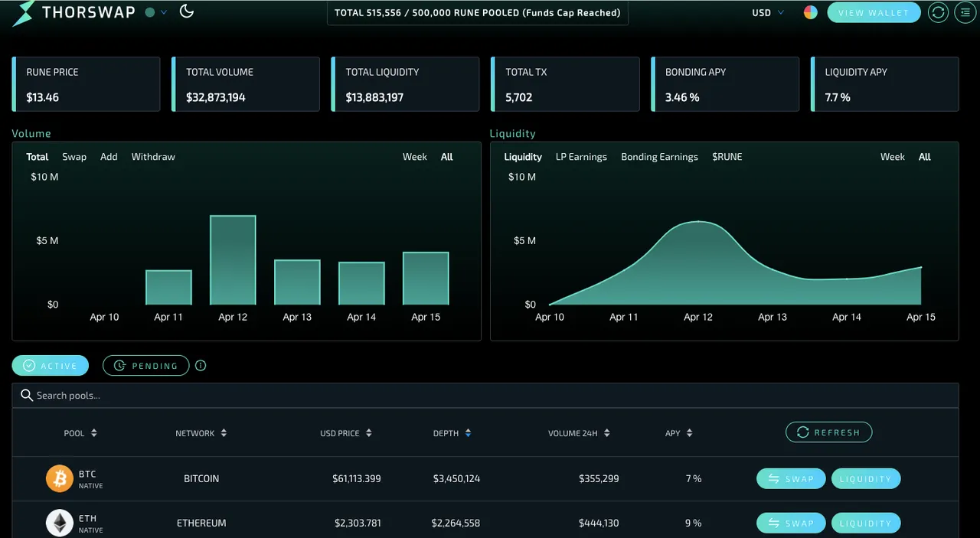Sort by Network column

[201, 433]
